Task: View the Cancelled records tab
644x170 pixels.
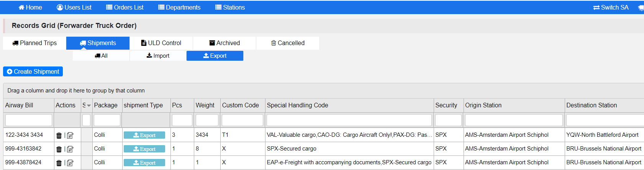Action: 288,43
